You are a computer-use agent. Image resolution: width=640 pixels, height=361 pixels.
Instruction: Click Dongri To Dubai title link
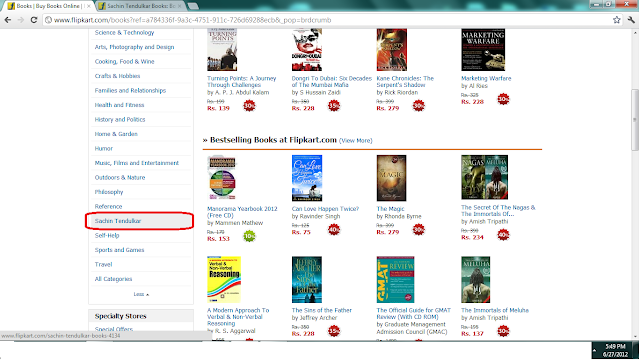point(332,82)
